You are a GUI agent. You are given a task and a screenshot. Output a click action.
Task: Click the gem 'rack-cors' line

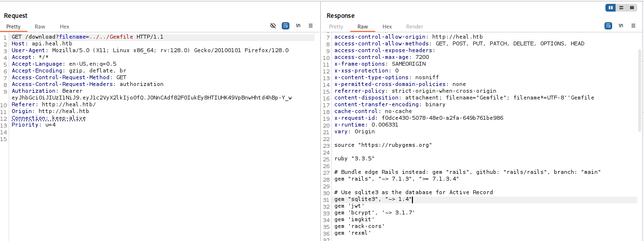pos(359,226)
